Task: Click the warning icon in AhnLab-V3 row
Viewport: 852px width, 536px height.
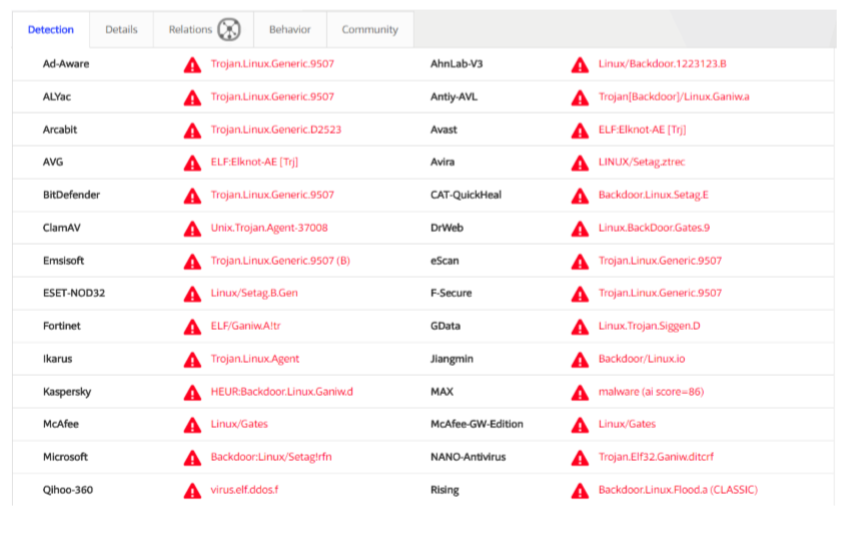Action: [x=580, y=65]
